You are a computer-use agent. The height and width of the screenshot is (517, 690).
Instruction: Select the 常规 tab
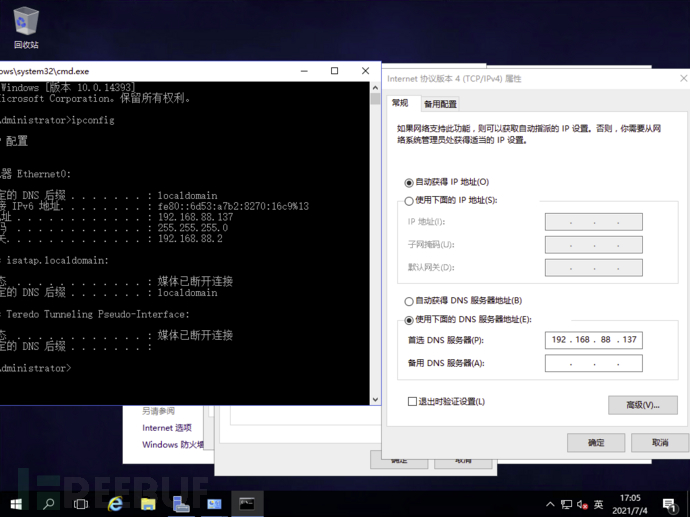tap(400, 103)
